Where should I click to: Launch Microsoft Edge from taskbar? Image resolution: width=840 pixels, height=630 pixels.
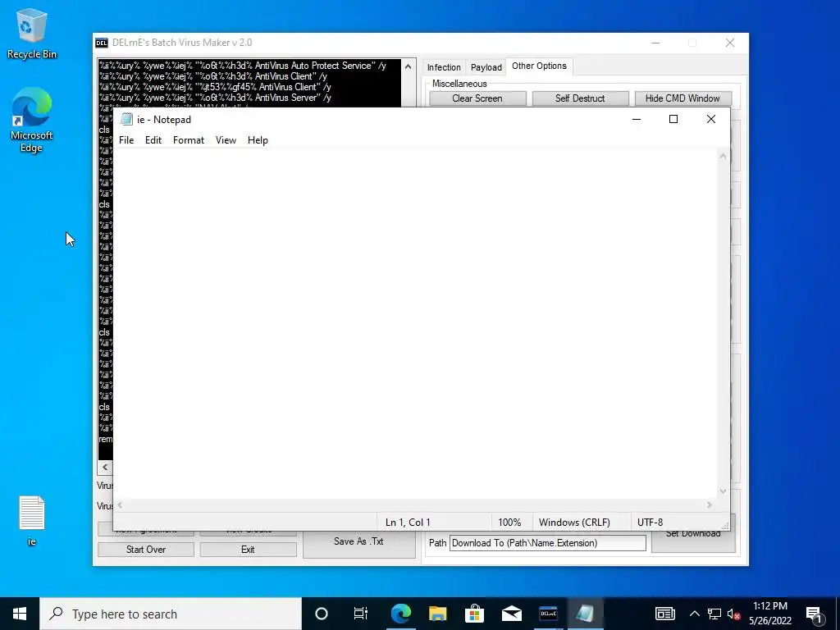(400, 614)
